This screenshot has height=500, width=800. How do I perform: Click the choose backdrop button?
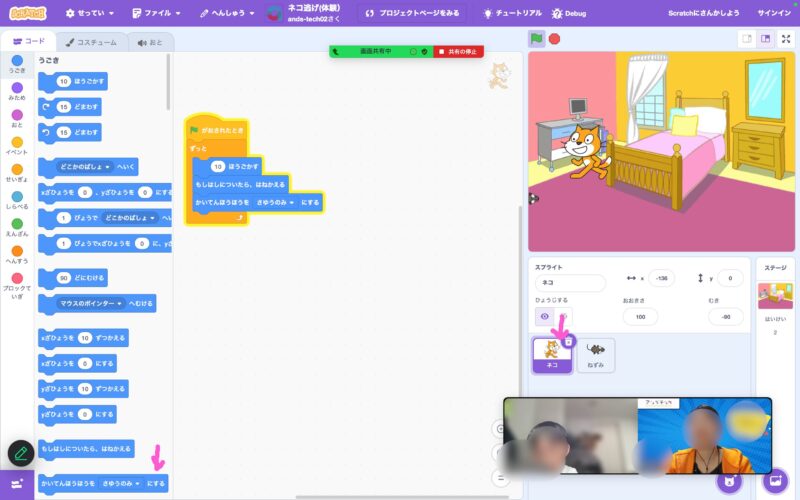[775, 480]
